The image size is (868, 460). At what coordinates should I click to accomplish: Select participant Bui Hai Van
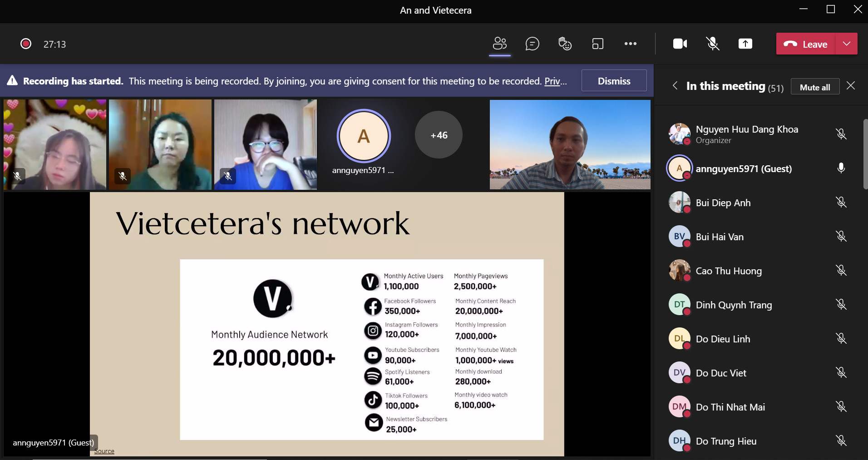pos(758,236)
